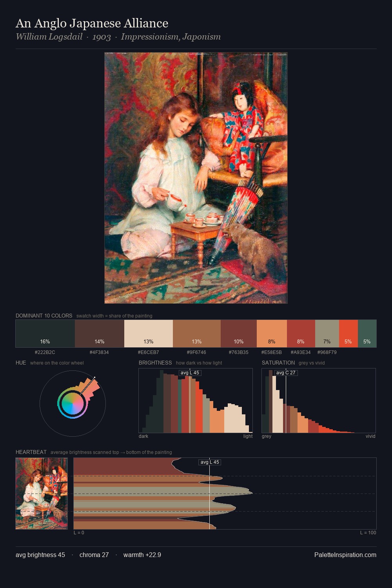Click the 'L = 100' axis label
392x588 pixels.
[368, 533]
